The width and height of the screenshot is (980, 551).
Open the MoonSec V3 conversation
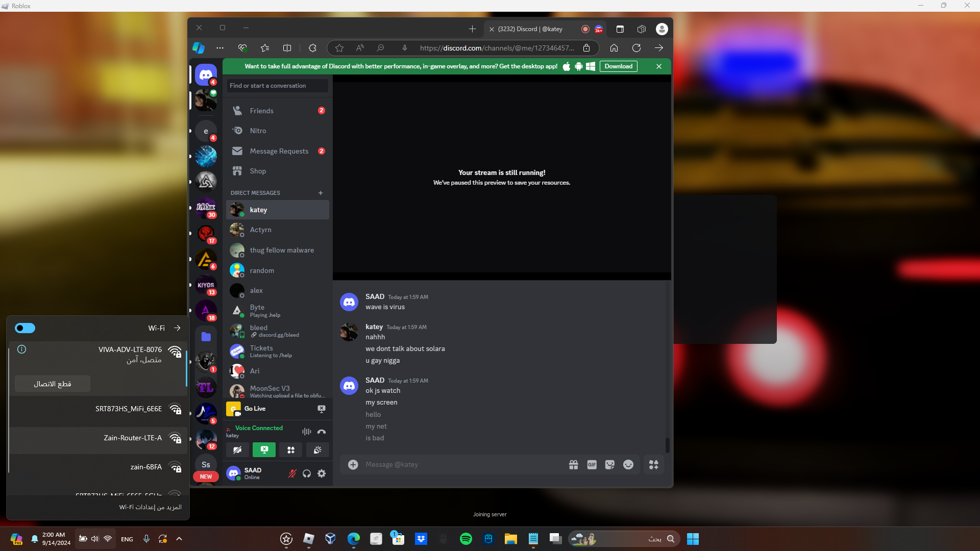click(278, 391)
